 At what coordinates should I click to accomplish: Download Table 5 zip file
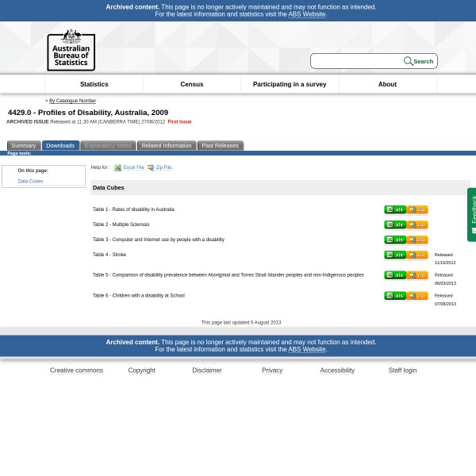417,275
